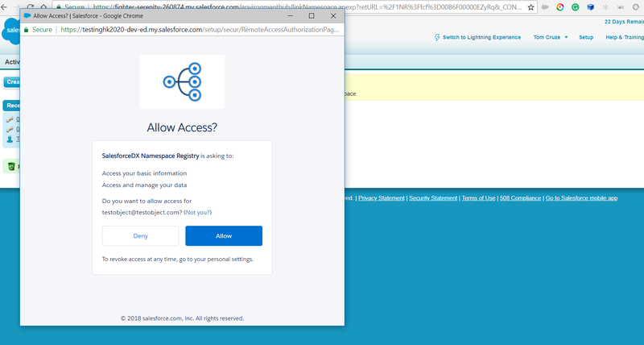
Task: Open the green Grammarly extension icon
Action: pyautogui.click(x=575, y=7)
